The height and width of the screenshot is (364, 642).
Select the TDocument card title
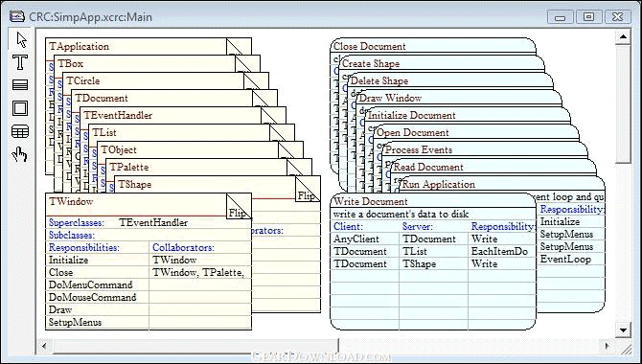click(x=102, y=98)
